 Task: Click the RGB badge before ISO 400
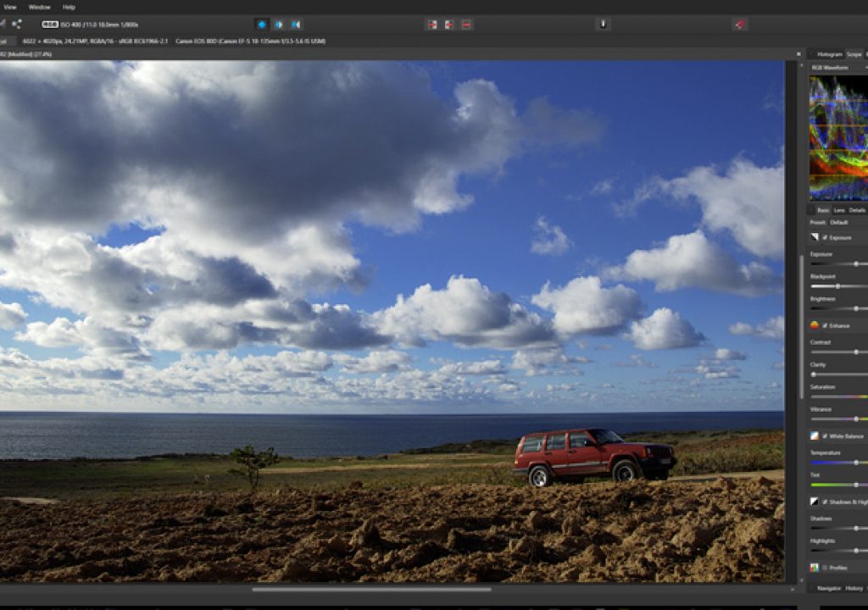50,25
